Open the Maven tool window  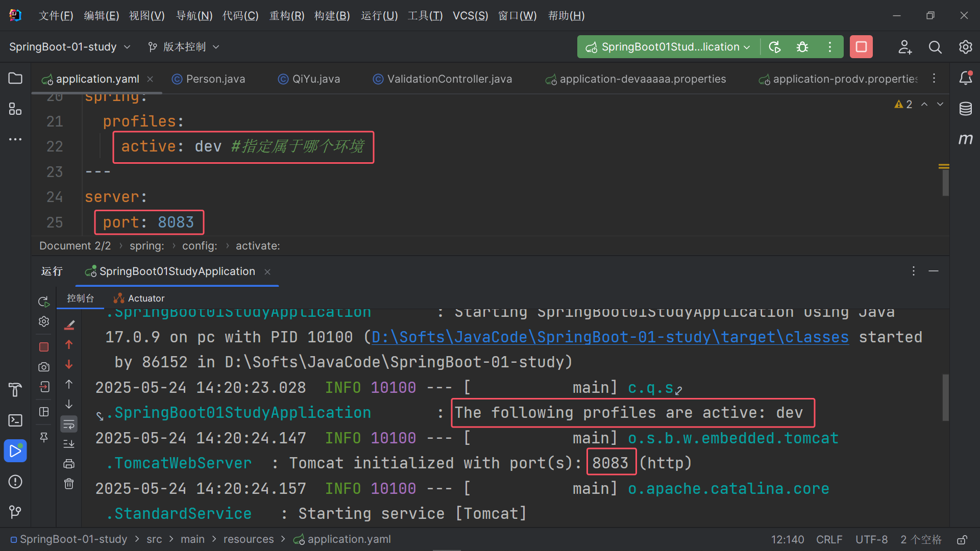965,139
